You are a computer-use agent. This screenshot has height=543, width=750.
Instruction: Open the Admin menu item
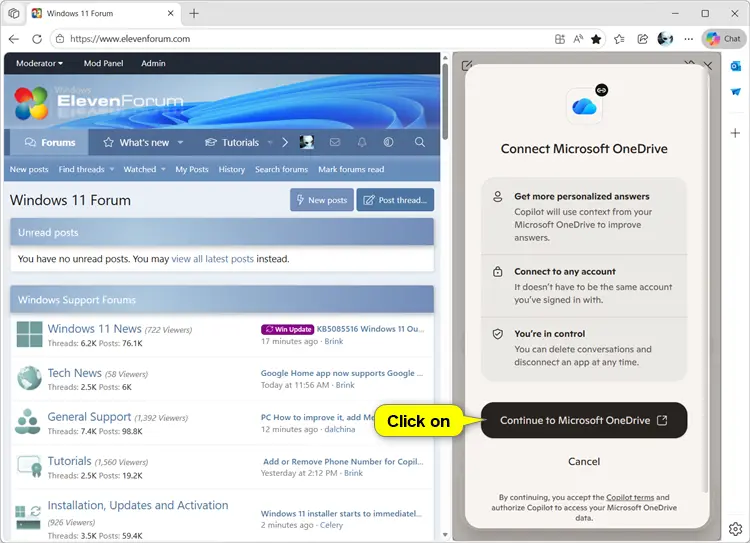(x=153, y=63)
